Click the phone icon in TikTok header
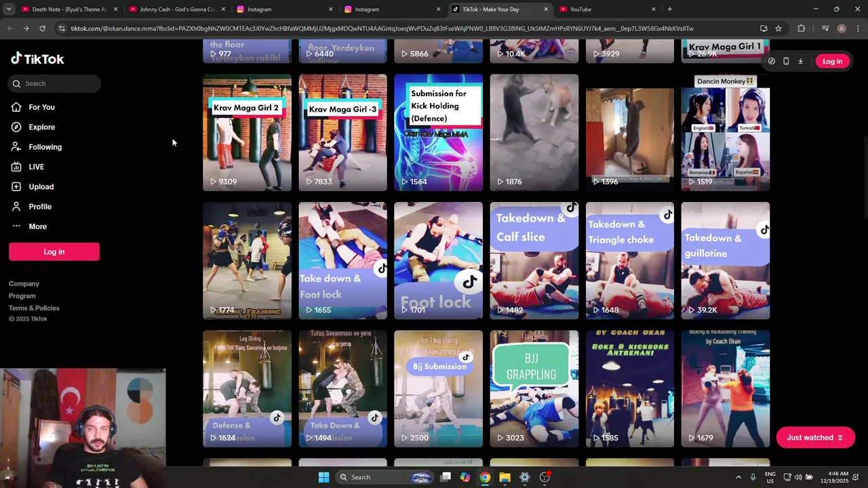This screenshot has height=488, width=868. [x=786, y=61]
